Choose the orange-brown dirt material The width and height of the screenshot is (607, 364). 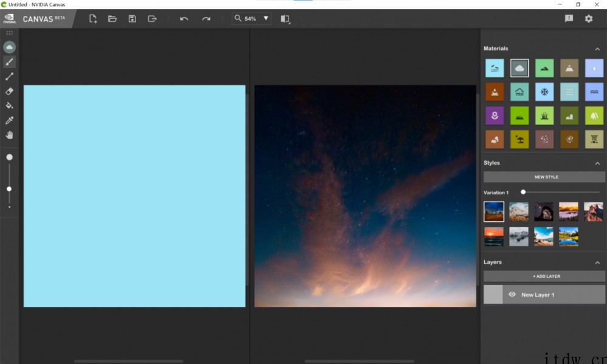tap(495, 92)
